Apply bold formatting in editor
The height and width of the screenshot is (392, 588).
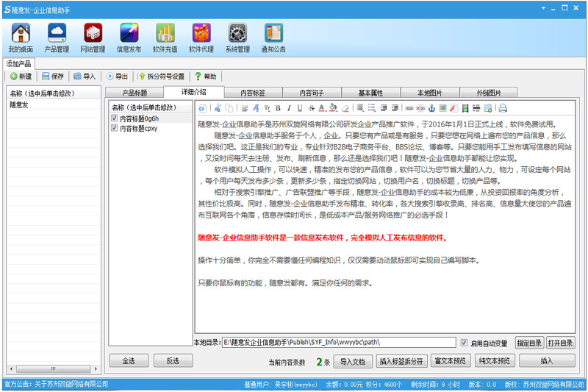[x=278, y=108]
